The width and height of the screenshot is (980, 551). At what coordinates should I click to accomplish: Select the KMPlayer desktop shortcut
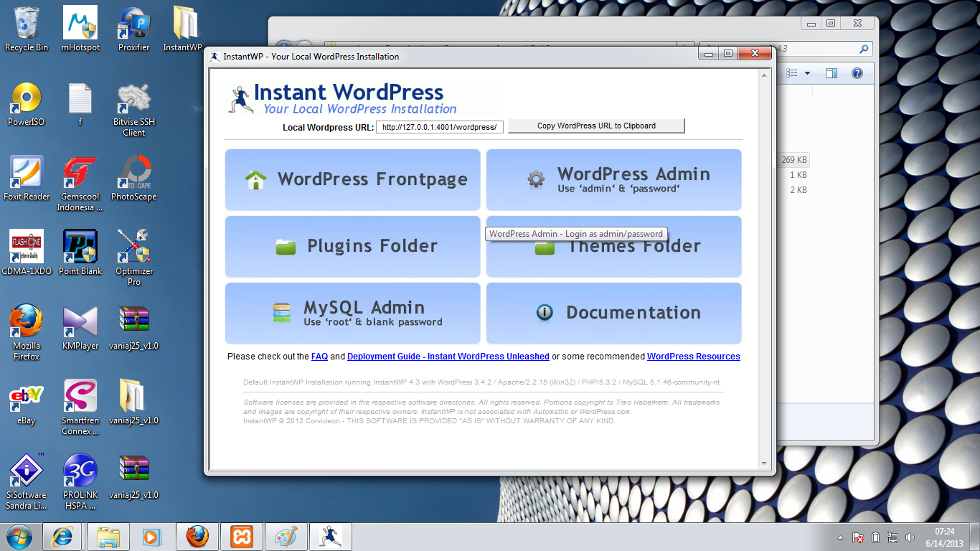click(x=80, y=328)
